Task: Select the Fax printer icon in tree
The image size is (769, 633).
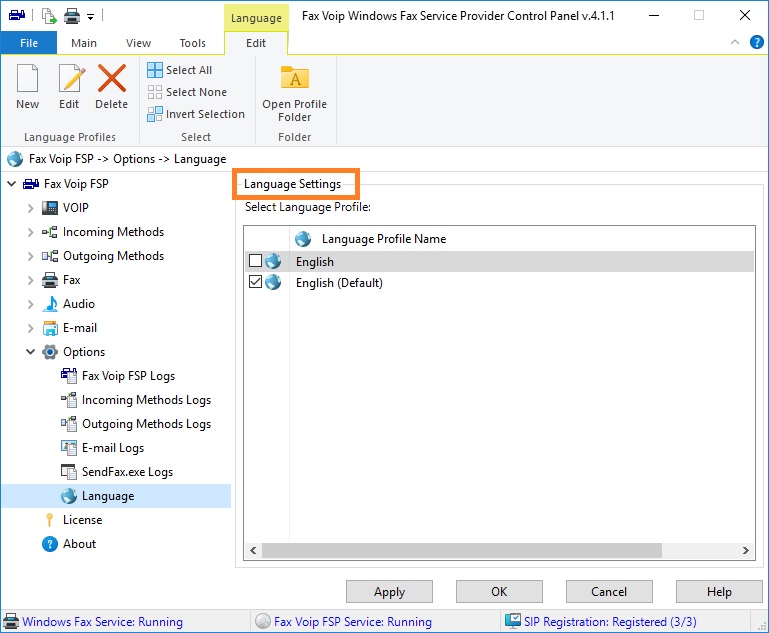Action: [x=50, y=280]
